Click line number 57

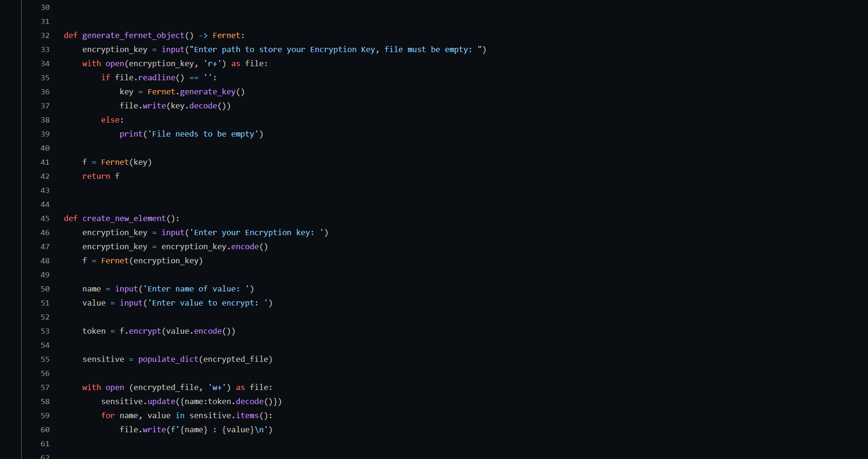click(x=45, y=388)
